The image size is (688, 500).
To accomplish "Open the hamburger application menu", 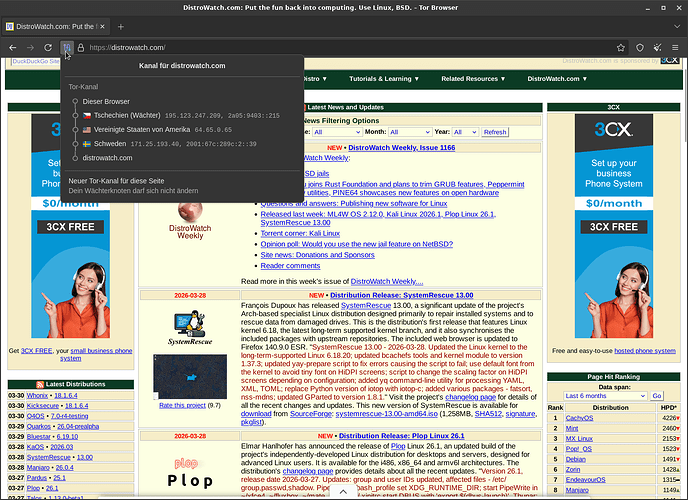I will coord(676,47).
